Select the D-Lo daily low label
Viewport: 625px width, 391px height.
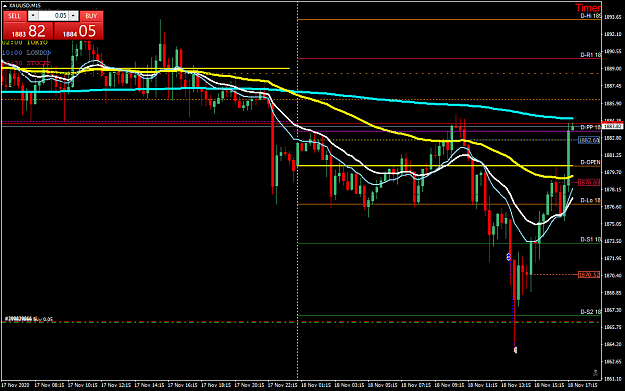[x=590, y=200]
